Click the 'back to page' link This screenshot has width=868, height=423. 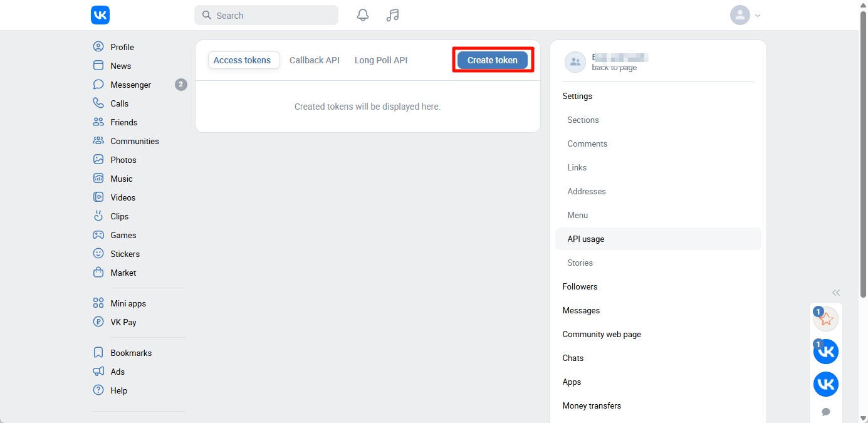pyautogui.click(x=614, y=68)
